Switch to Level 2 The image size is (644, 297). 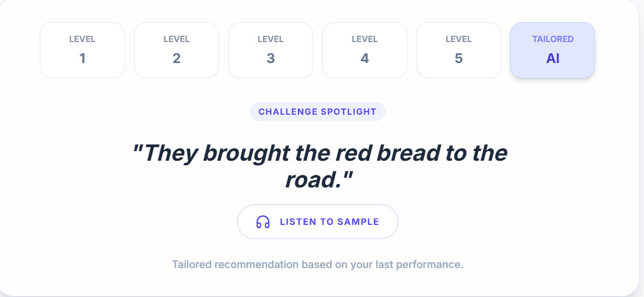pos(176,50)
